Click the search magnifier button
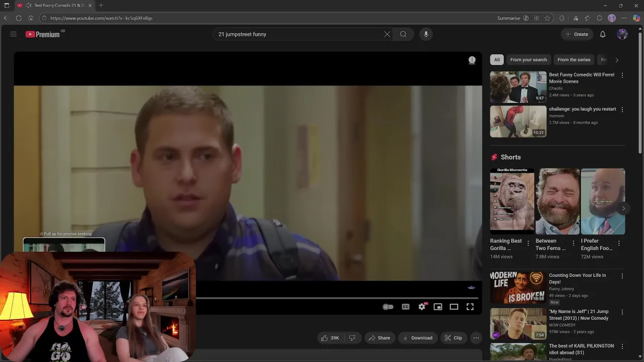 [403, 34]
